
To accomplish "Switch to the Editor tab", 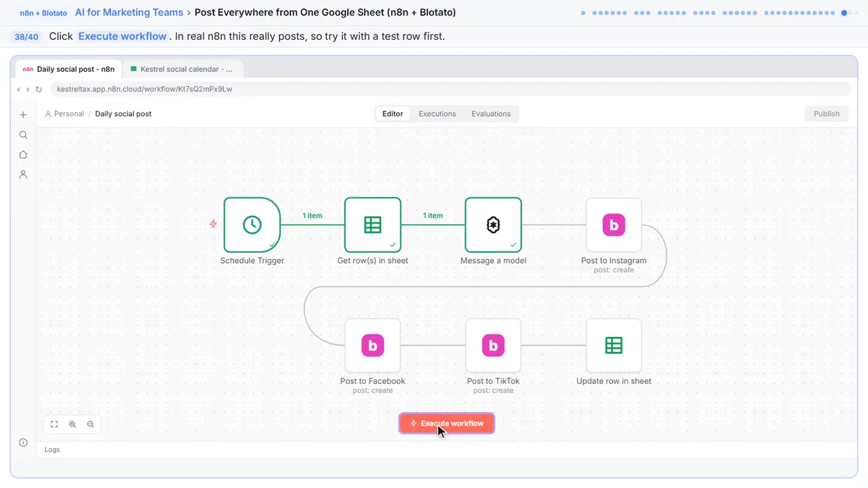I will (x=393, y=114).
